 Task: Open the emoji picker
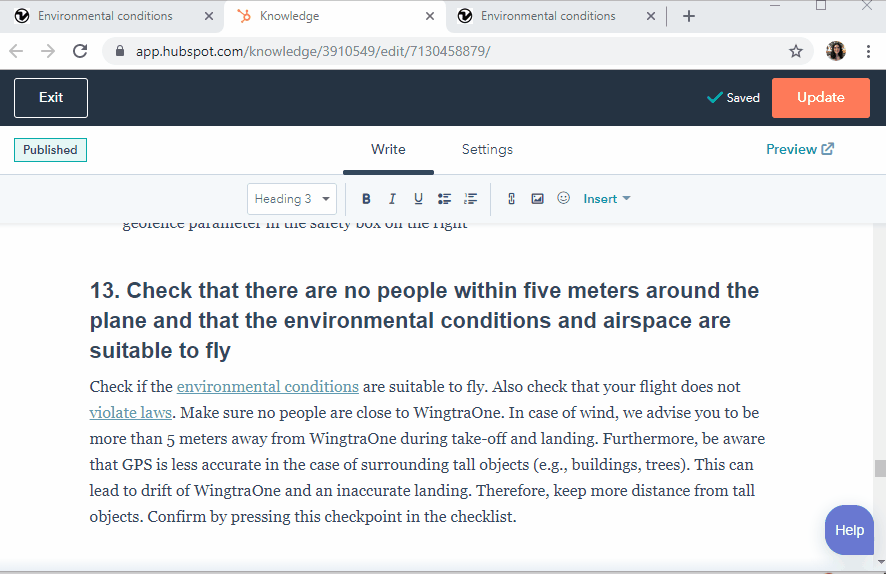(563, 199)
